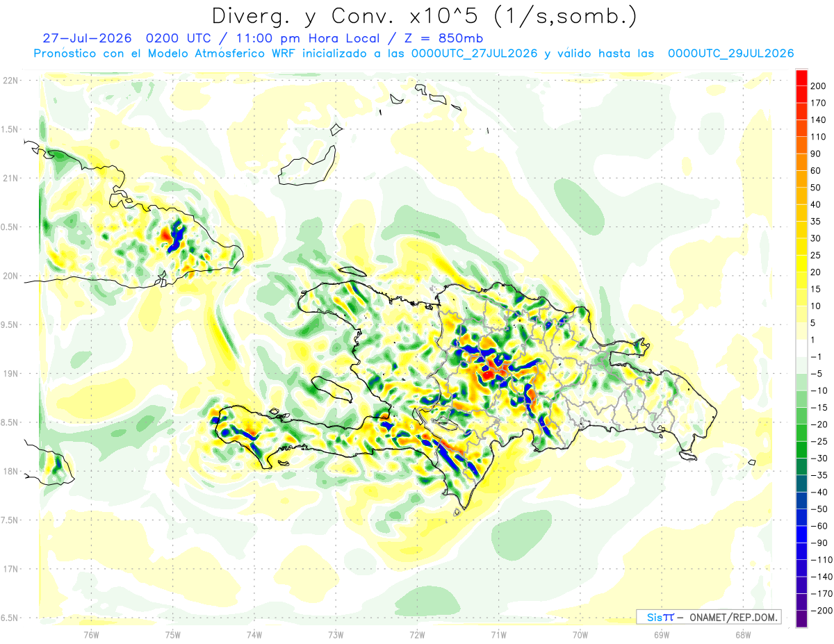This screenshot has width=834, height=644.
Task: Click the 17N latitude axis label
Action: coord(10,569)
